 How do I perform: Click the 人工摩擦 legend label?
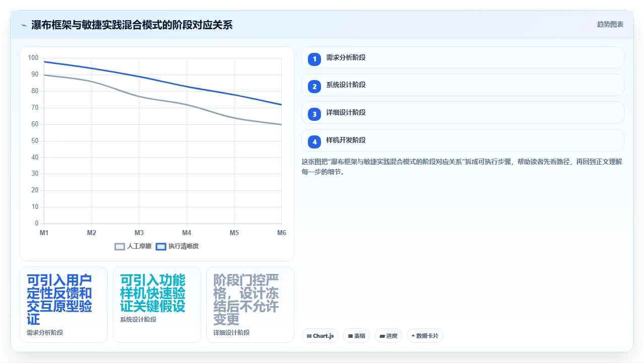[139, 246]
